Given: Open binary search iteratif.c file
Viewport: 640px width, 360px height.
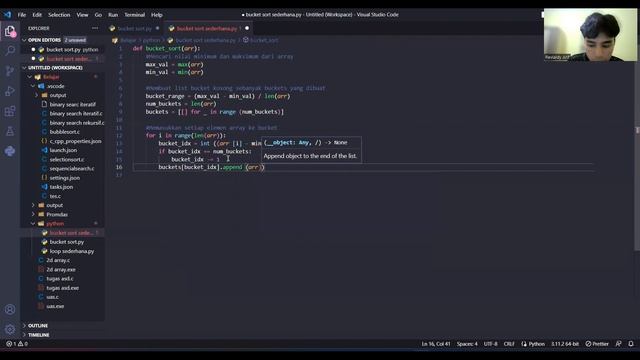Looking at the screenshot, I should pyautogui.click(x=76, y=113).
